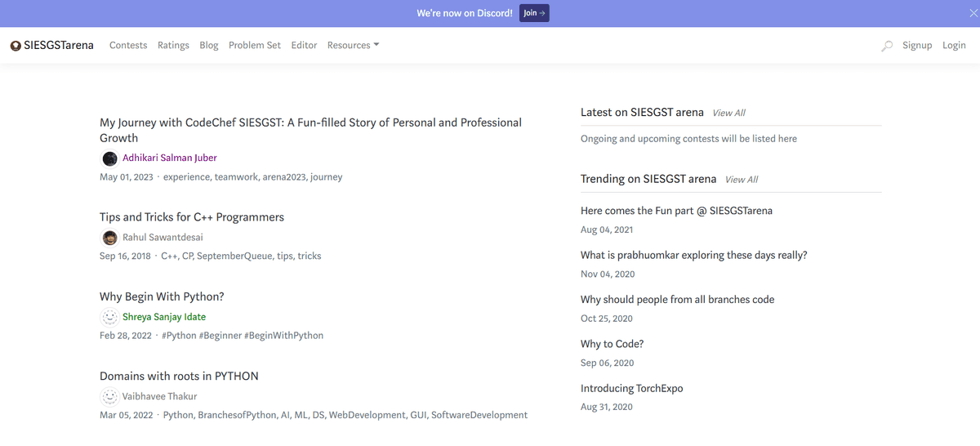Open 'Tips and Tricks for C++ Programmers' post
Viewport: 980px width, 446px height.
(x=192, y=217)
